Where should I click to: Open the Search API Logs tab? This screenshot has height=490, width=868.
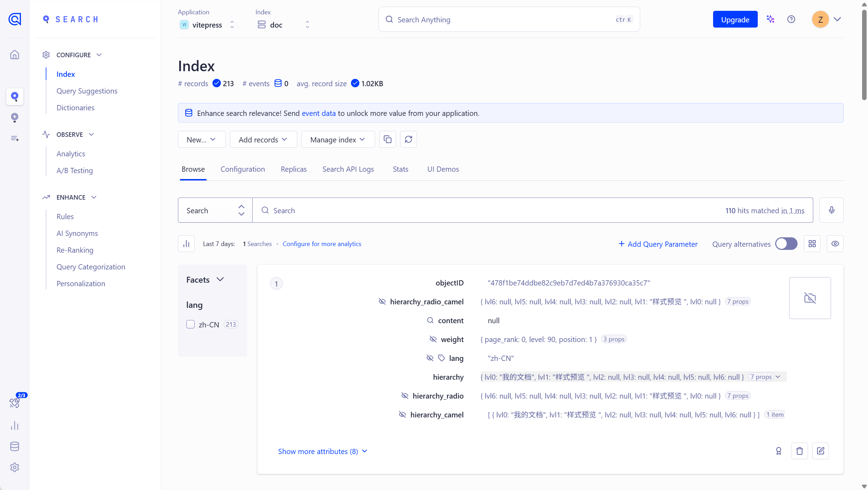pos(348,169)
